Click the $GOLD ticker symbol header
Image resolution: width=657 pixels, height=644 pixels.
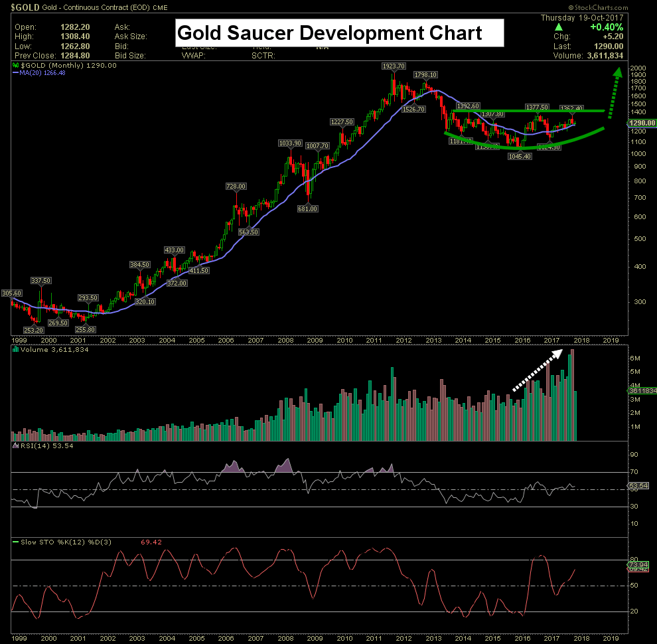click(25, 7)
